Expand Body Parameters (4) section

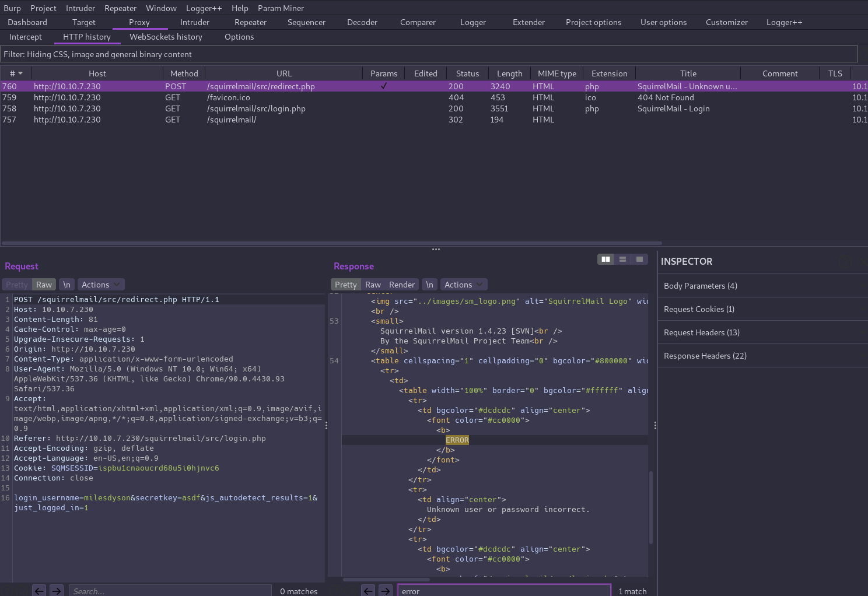(762, 286)
